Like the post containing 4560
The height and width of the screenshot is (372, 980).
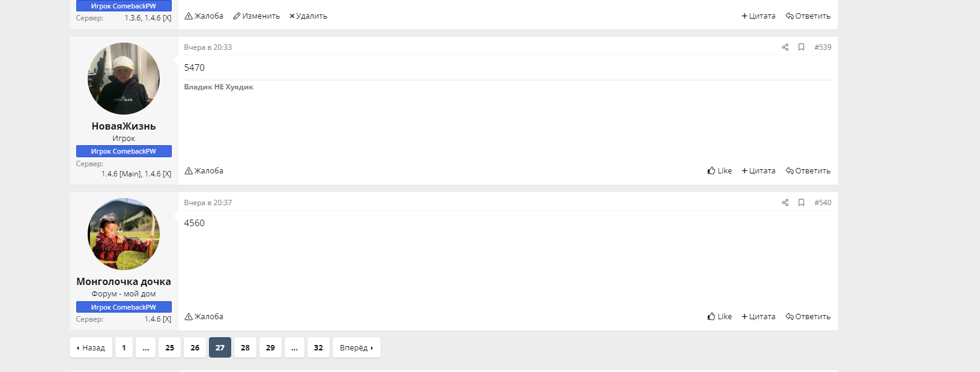719,317
